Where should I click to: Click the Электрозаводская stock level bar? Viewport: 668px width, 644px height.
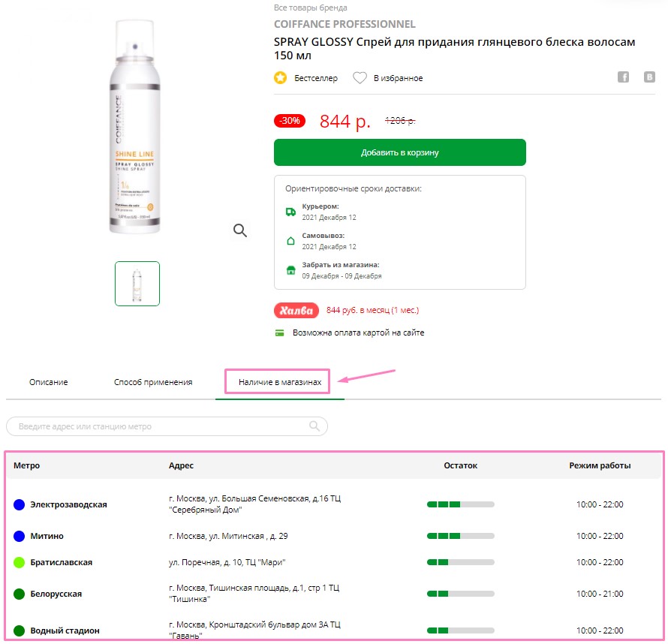460,504
